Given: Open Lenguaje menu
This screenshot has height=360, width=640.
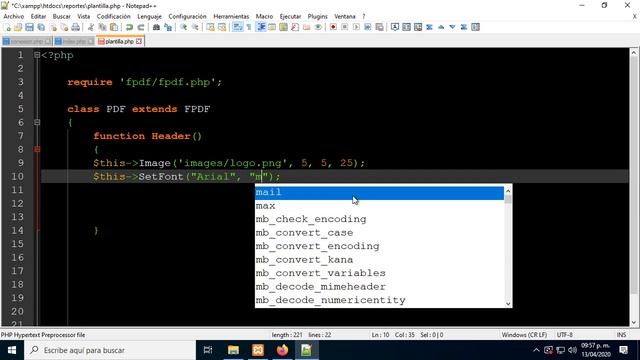Looking at the screenshot, I should click(x=149, y=16).
